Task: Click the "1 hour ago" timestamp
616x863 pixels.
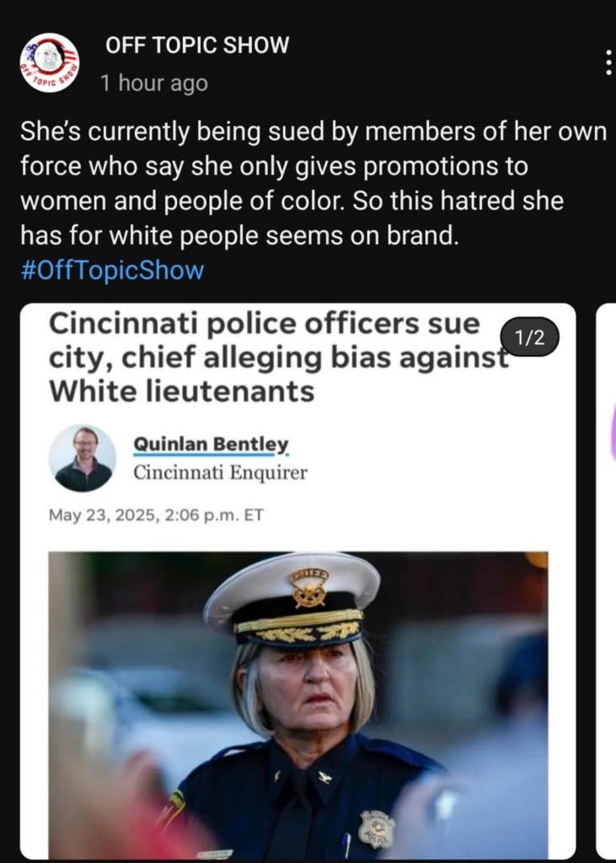Action: point(154,83)
